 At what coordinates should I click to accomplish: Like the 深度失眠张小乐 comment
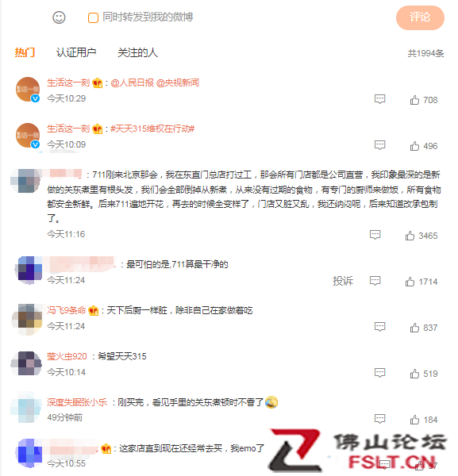(414, 420)
